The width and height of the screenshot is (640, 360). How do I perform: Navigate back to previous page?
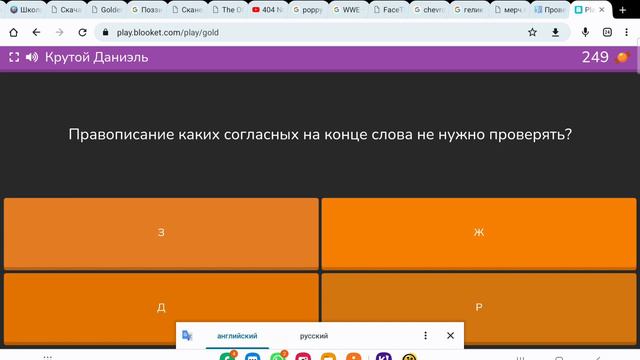point(36,32)
